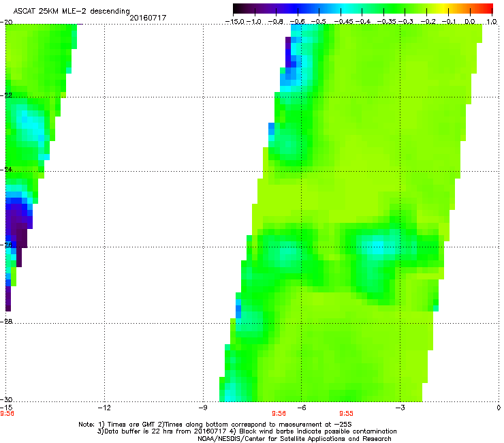504x443 pixels.
Task: Click the red '9:55' swath time label
Action: [x=346, y=414]
